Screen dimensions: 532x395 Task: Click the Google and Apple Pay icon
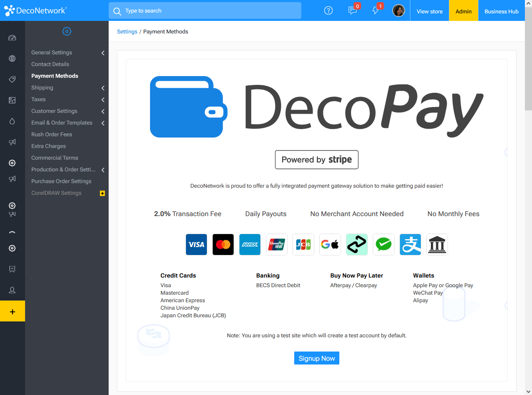(330, 245)
